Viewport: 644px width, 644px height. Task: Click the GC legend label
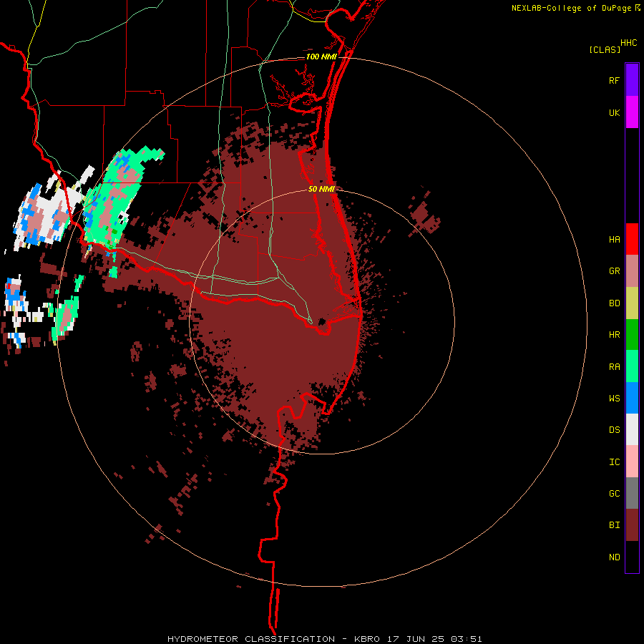click(x=614, y=493)
